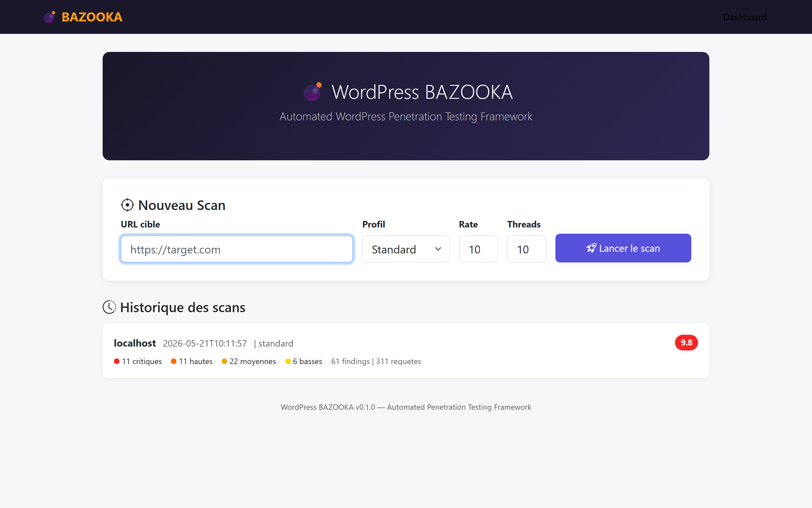Click the clock history icon

coord(109,307)
